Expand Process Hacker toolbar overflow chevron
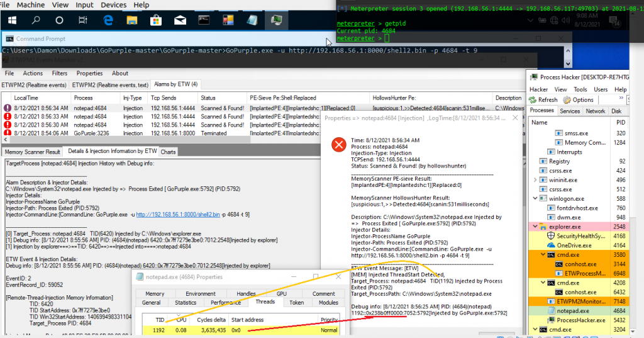Image resolution: width=644 pixels, height=338 pixels. [621, 98]
